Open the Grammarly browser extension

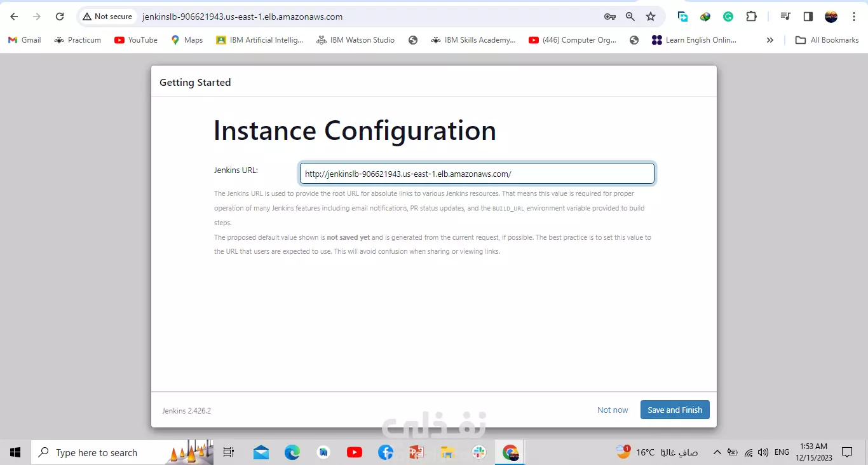pyautogui.click(x=728, y=17)
